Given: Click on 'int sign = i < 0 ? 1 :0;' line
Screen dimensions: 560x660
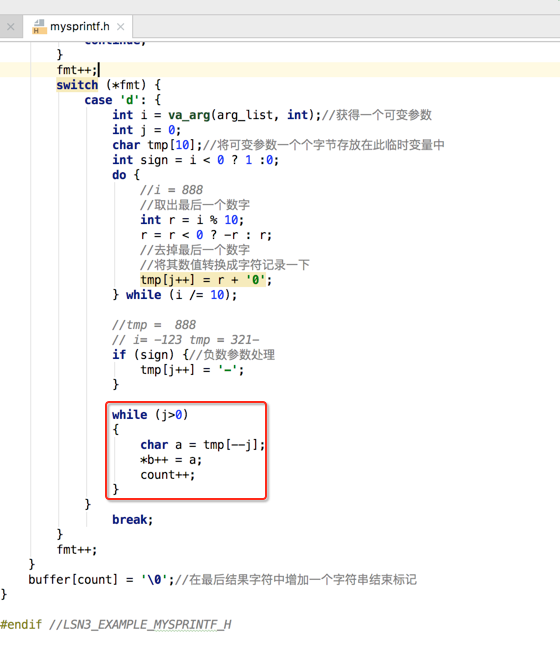Looking at the screenshot, I should (195, 160).
